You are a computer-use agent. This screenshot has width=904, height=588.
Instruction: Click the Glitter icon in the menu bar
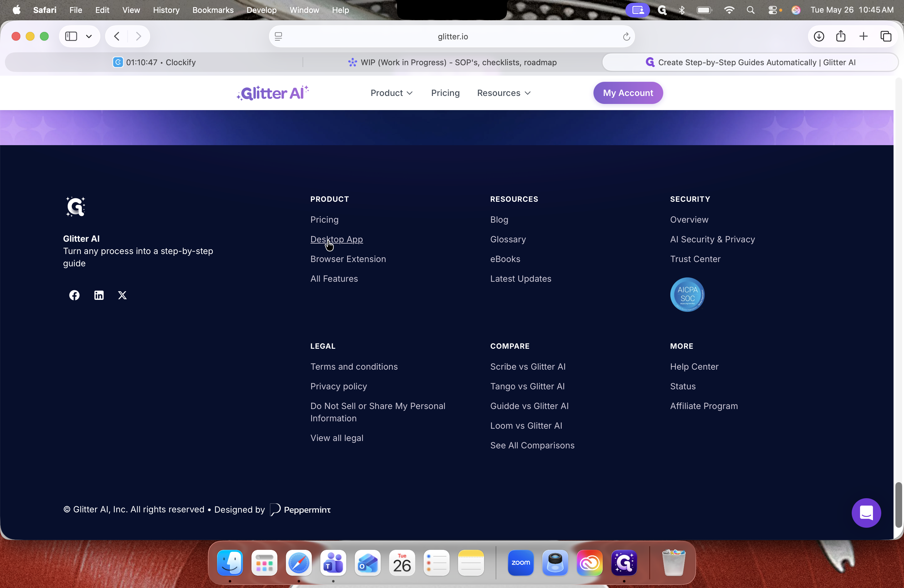point(662,10)
